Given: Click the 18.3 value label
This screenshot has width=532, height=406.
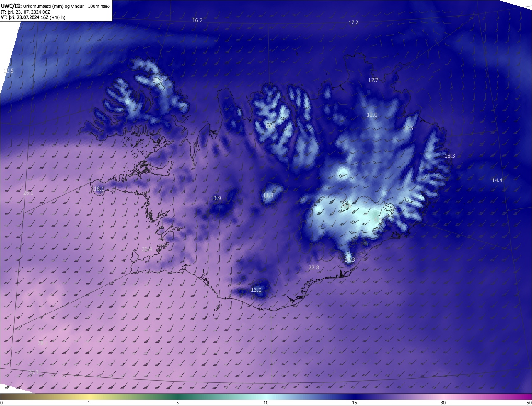Looking at the screenshot, I should pos(450,156).
